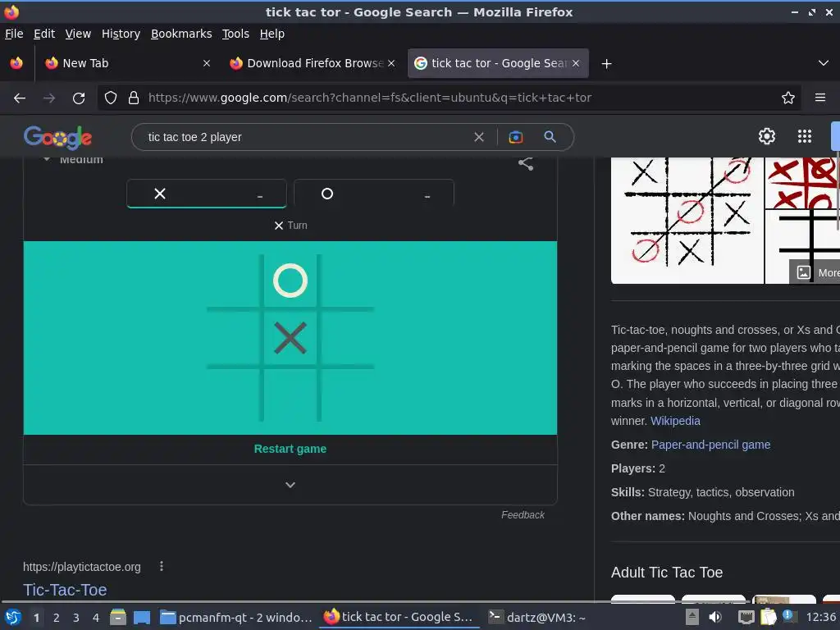Open the Bookmarks menu
The image size is (840, 630).
(x=181, y=34)
